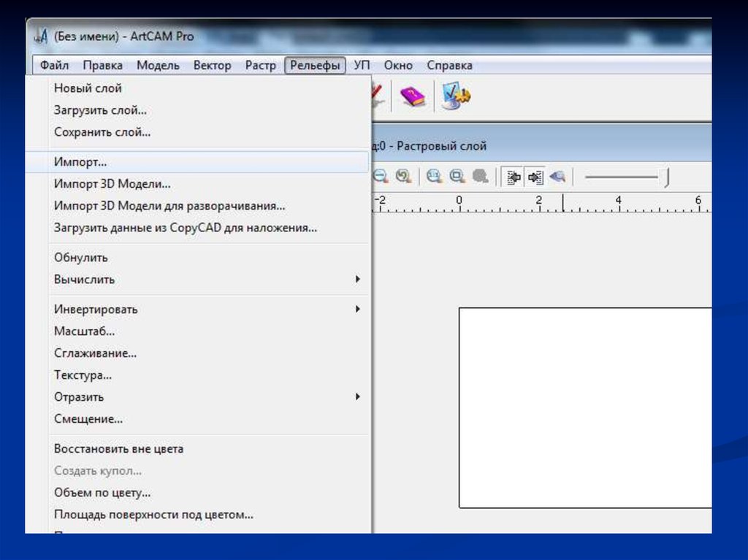Open the options icon with checkmark and gear
Viewport: 748px width, 560px height.
click(x=456, y=96)
